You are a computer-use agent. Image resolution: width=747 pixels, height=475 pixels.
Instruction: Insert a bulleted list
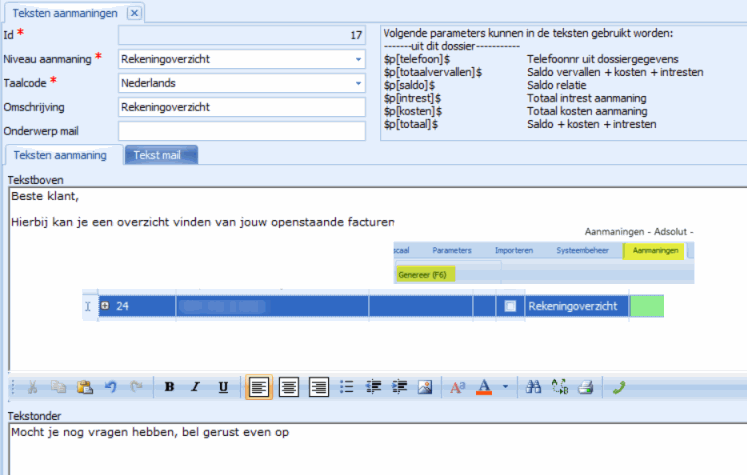coord(347,387)
